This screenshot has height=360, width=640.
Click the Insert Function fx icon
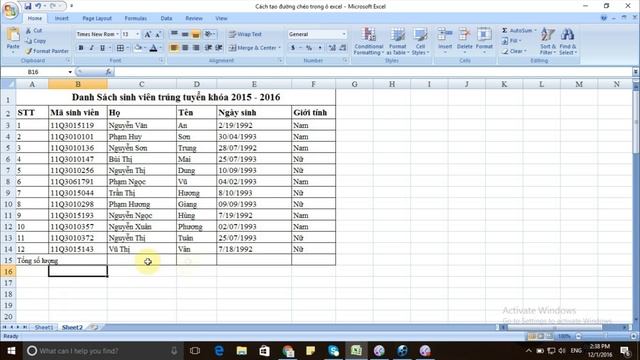click(108, 72)
